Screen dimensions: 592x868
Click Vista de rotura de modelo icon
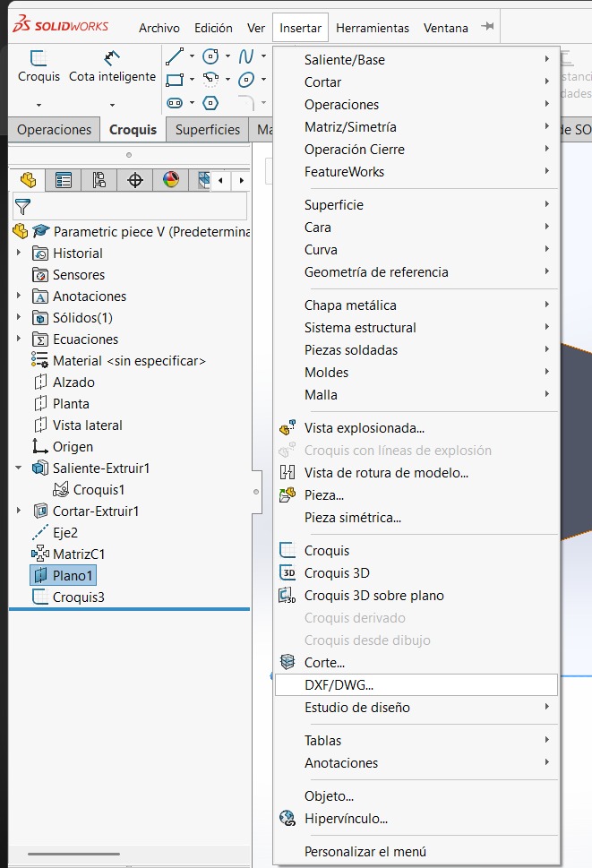(x=287, y=473)
